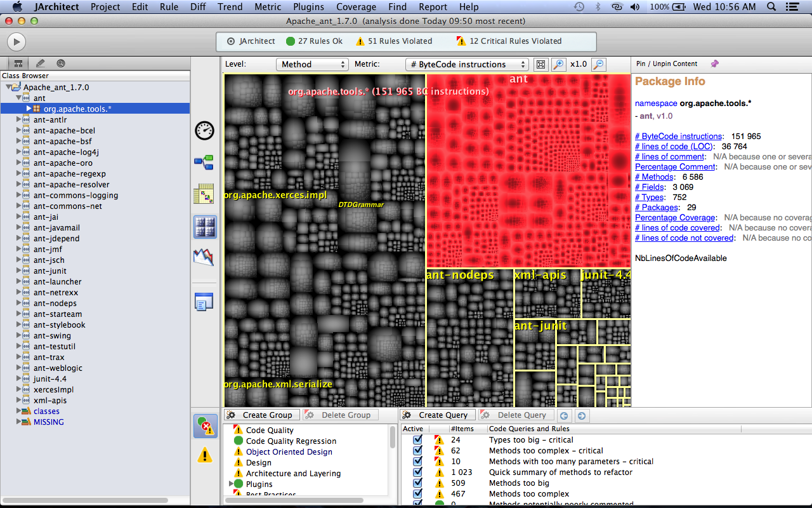Click the Bluetooth icon in menu bar
The height and width of the screenshot is (508, 812).
(598, 7)
